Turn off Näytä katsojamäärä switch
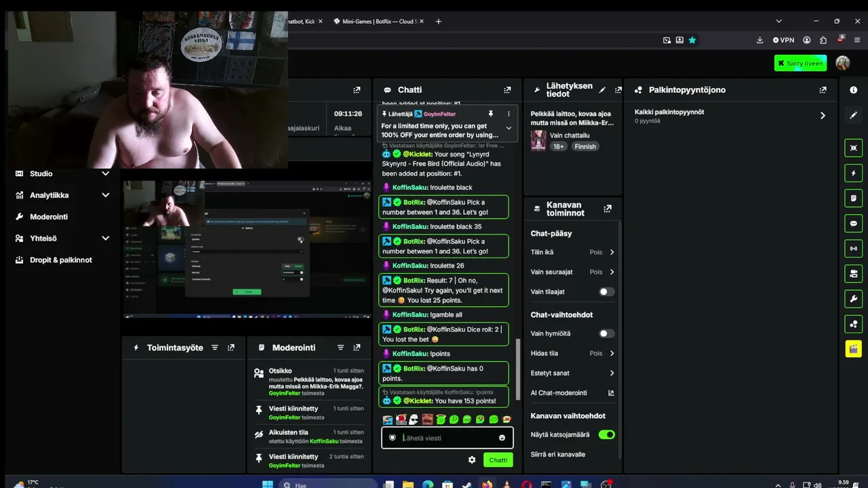Screen dimensions: 868x488 (x=607, y=434)
